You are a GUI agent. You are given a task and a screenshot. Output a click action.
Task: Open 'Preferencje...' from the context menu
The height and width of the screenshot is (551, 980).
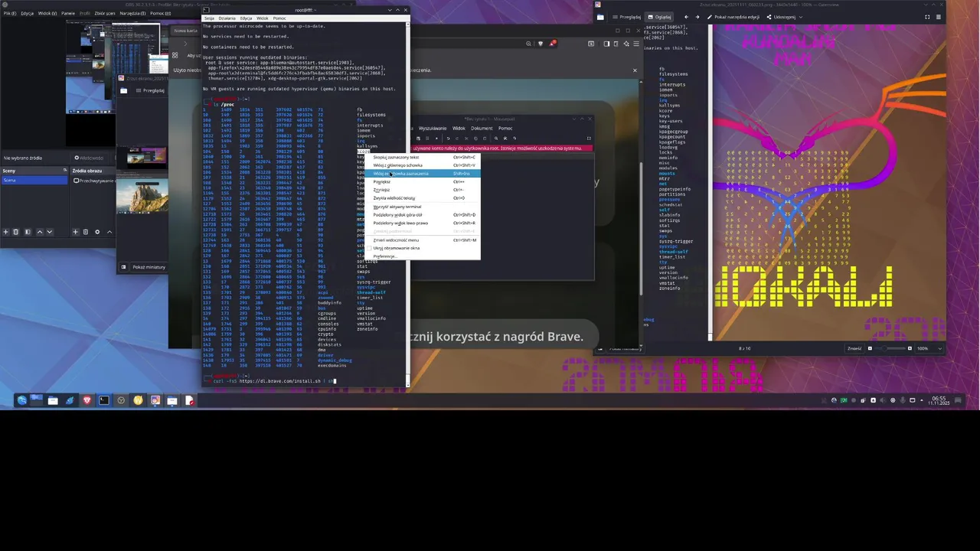(x=423, y=256)
